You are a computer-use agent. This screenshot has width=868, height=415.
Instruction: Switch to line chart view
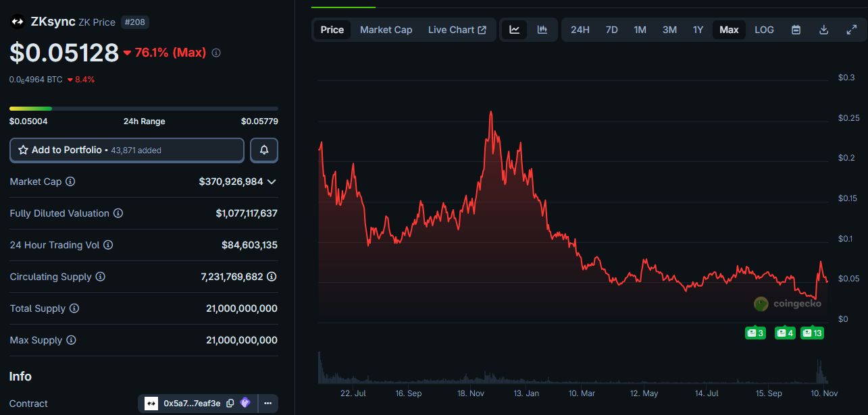click(x=514, y=29)
